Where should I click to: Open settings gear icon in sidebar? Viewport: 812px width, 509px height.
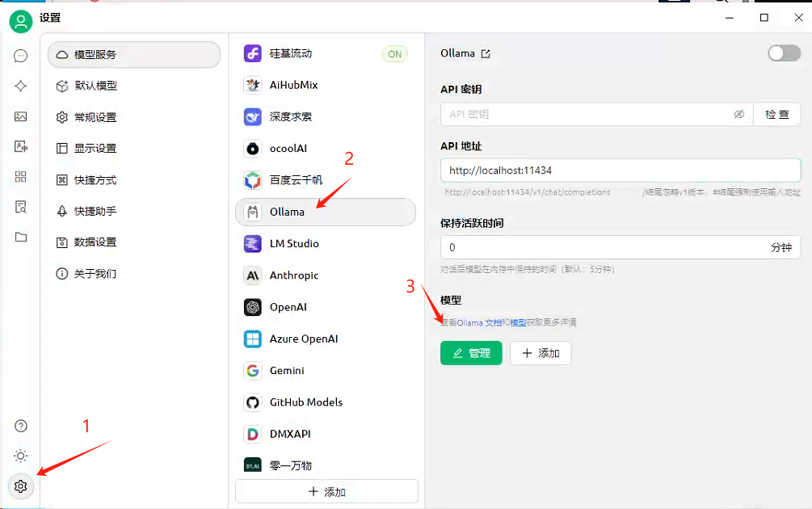coord(21,486)
